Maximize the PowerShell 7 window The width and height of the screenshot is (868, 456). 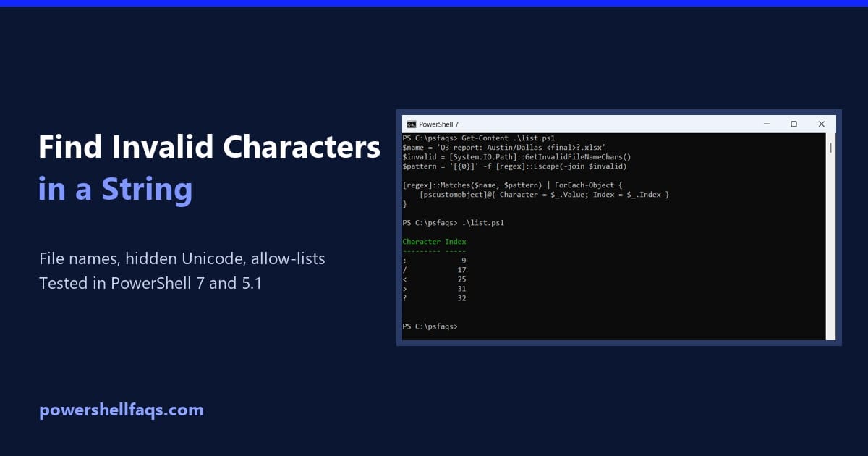pyautogui.click(x=793, y=124)
